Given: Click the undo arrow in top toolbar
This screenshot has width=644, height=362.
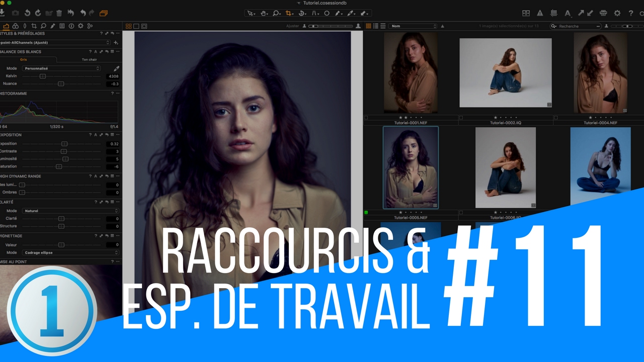Looking at the screenshot, I should coord(83,13).
